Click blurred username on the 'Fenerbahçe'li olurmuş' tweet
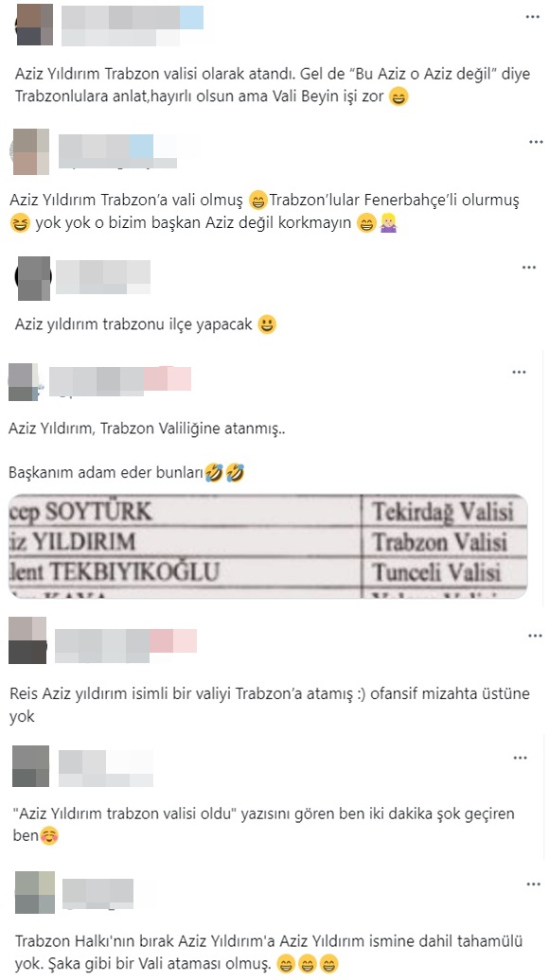 tap(117, 150)
